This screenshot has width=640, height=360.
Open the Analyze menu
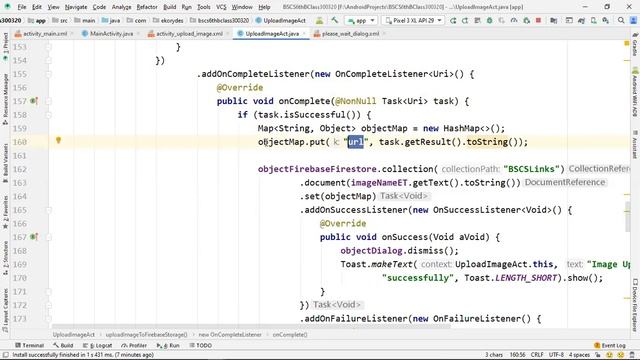121,7
